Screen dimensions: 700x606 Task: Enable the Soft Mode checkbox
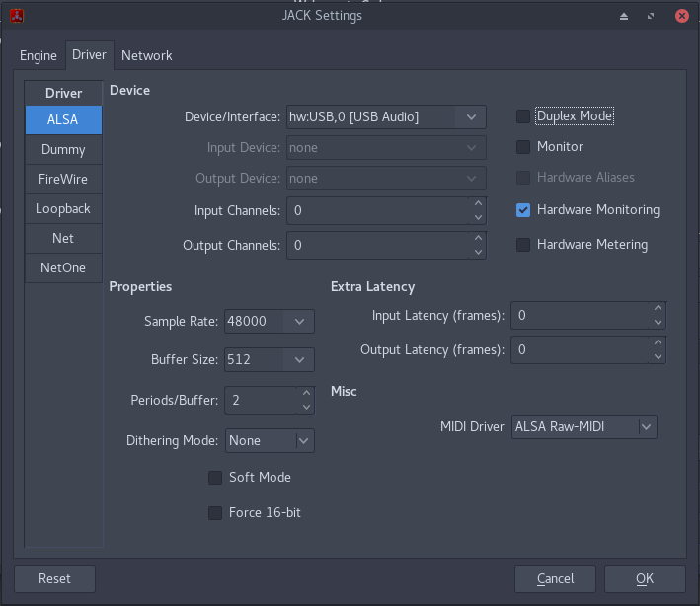(215, 478)
